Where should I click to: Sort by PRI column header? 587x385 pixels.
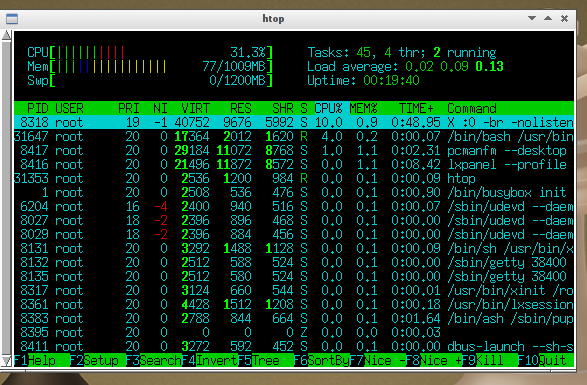pos(129,109)
